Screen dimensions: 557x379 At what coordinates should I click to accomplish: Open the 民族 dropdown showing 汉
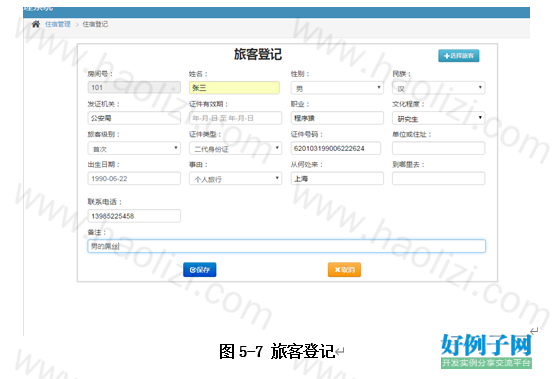[438, 88]
